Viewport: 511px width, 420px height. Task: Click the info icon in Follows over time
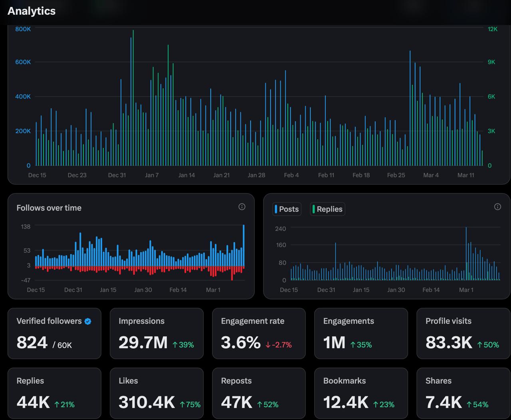pos(242,207)
